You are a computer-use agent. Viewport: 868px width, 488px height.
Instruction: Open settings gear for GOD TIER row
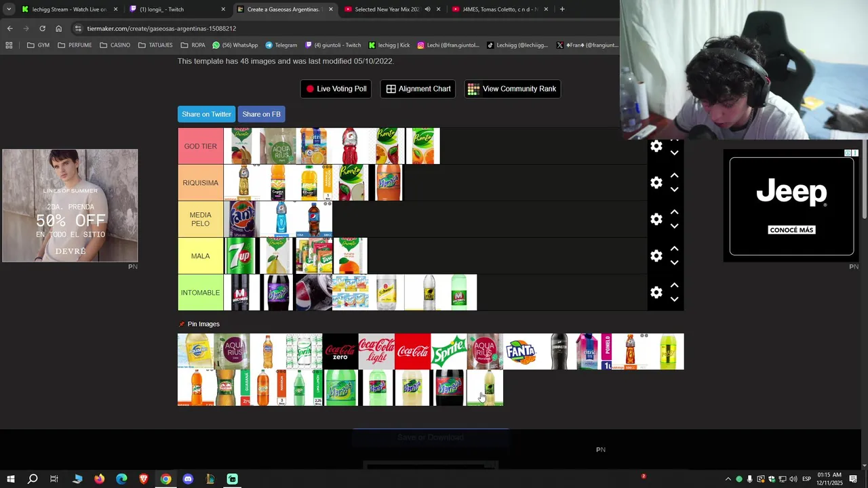656,146
